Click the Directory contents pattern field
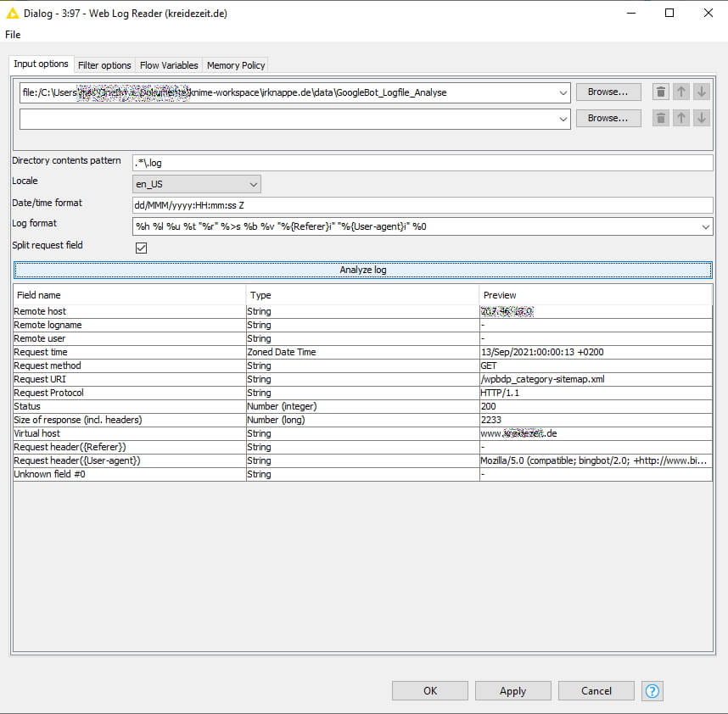The width and height of the screenshot is (728, 714). click(x=423, y=163)
